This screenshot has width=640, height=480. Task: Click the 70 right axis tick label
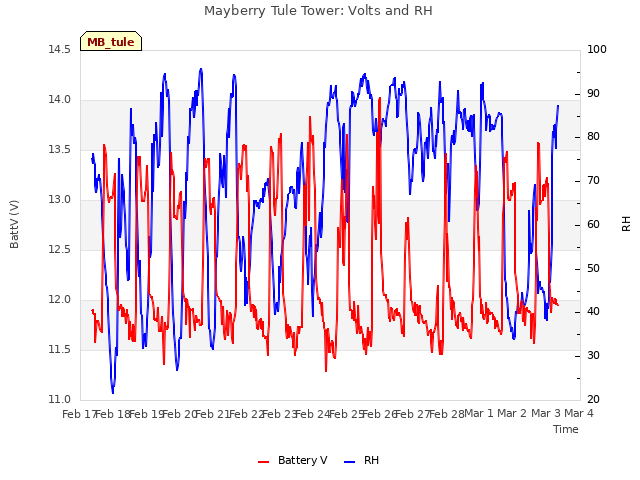593,181
